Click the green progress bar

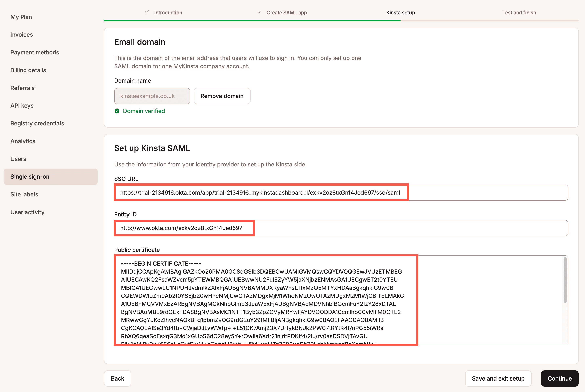[x=250, y=20]
